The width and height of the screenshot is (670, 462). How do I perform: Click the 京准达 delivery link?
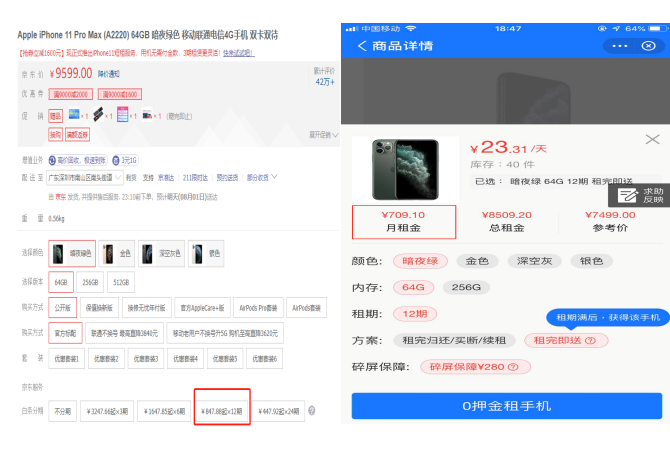coord(166,177)
